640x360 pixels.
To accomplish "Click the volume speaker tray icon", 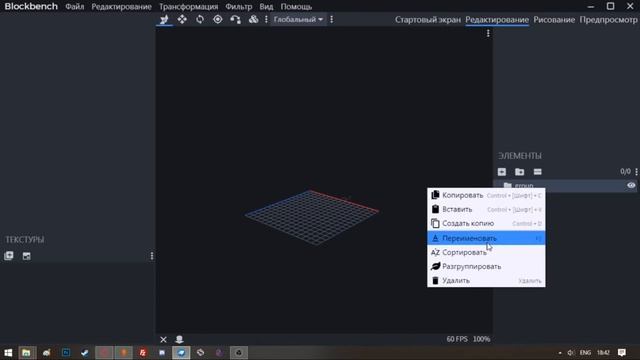I will click(571, 353).
